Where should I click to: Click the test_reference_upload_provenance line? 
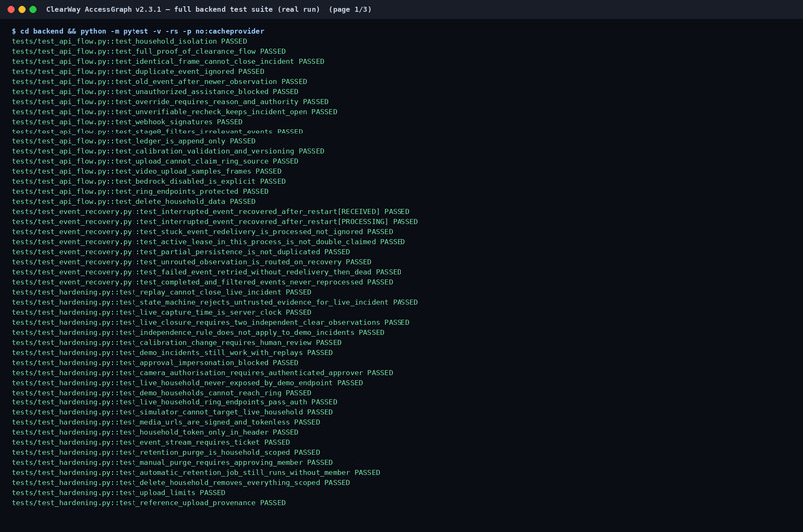click(149, 503)
